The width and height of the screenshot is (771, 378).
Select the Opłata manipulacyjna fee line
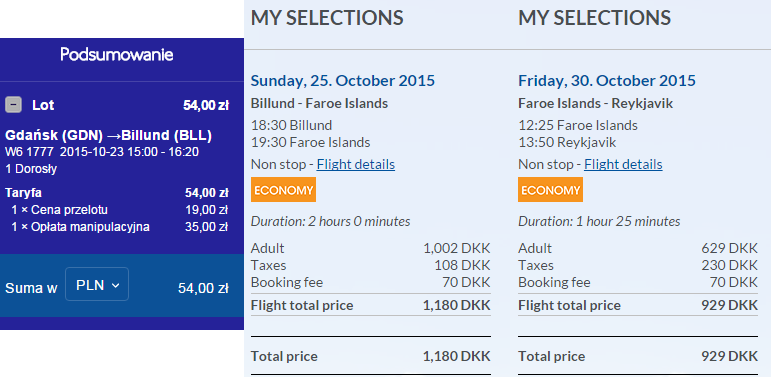coord(119,227)
